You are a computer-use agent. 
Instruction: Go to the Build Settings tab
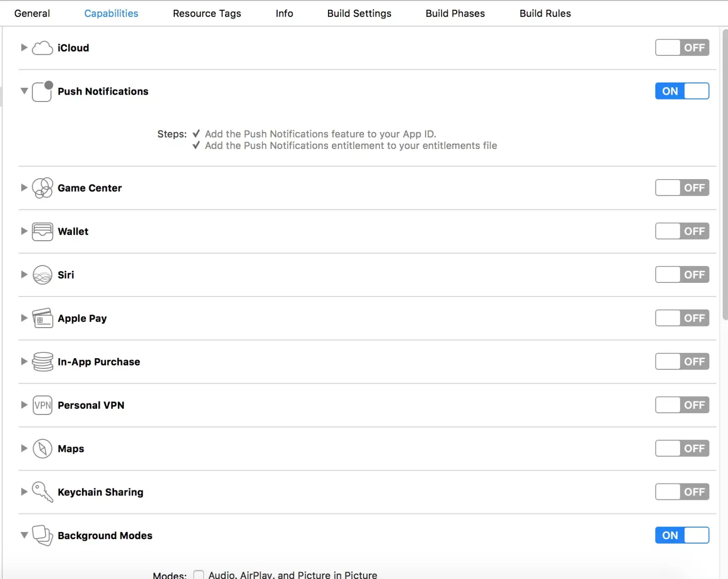click(x=359, y=14)
